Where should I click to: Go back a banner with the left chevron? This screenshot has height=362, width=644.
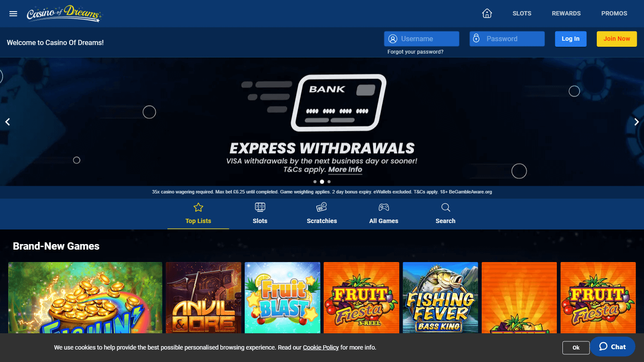tap(7, 122)
